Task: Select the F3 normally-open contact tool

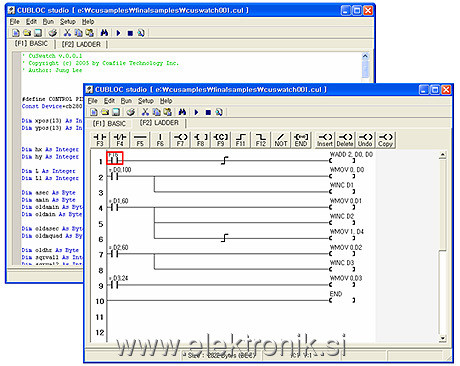Action: click(x=100, y=139)
